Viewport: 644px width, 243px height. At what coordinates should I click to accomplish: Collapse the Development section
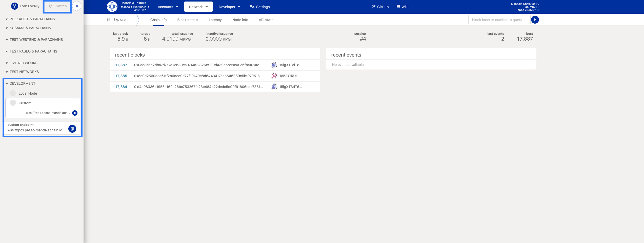pos(21,83)
